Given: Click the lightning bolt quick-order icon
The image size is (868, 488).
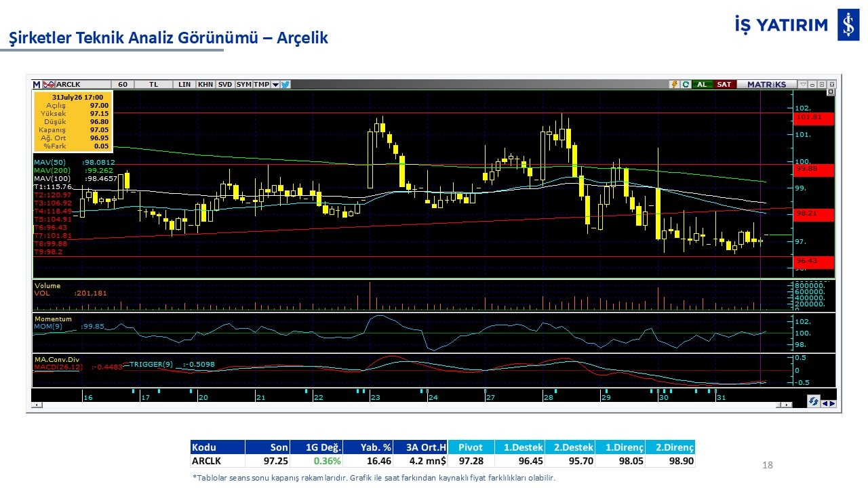Looking at the screenshot, I should click(x=674, y=84).
